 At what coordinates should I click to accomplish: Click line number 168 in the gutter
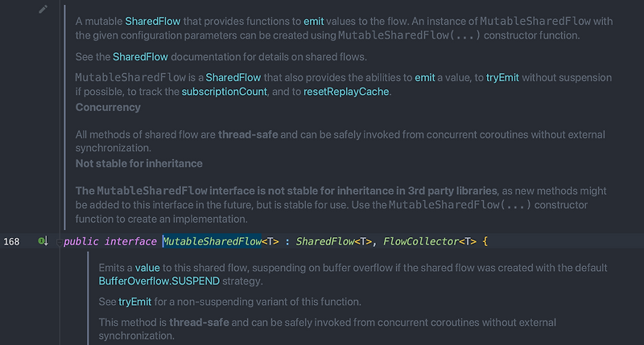coord(11,241)
